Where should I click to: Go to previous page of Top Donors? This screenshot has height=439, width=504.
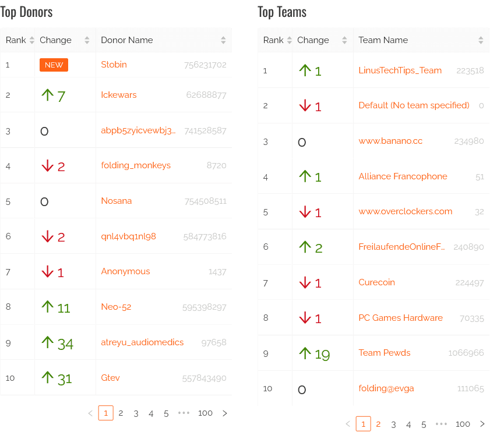click(x=90, y=413)
